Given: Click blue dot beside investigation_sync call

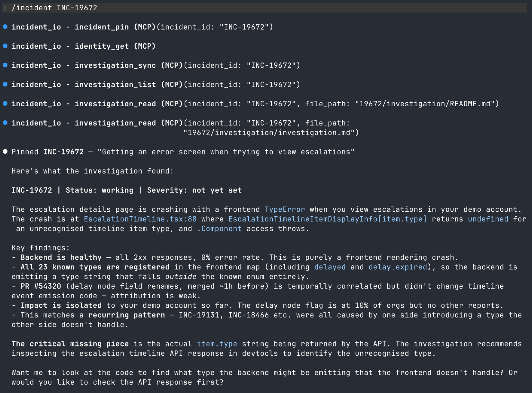Looking at the screenshot, I should coord(5,65).
